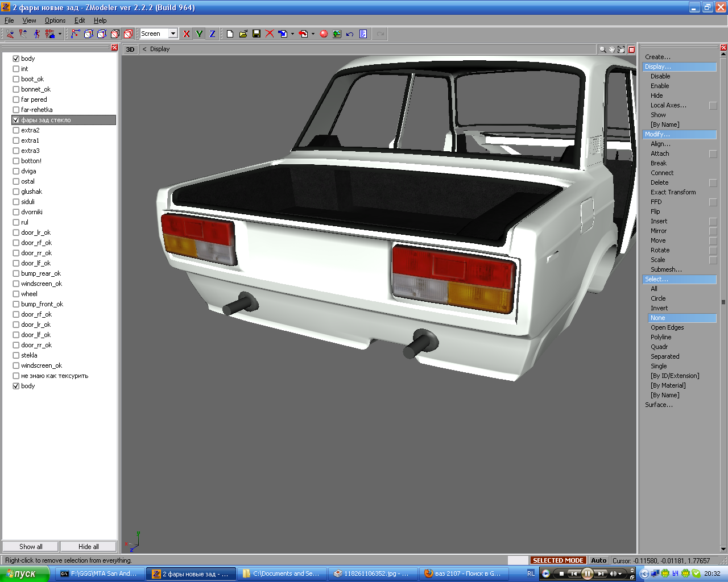Open the Screen axis dropdown
Viewport: 728px width, 582px height.
pos(173,34)
